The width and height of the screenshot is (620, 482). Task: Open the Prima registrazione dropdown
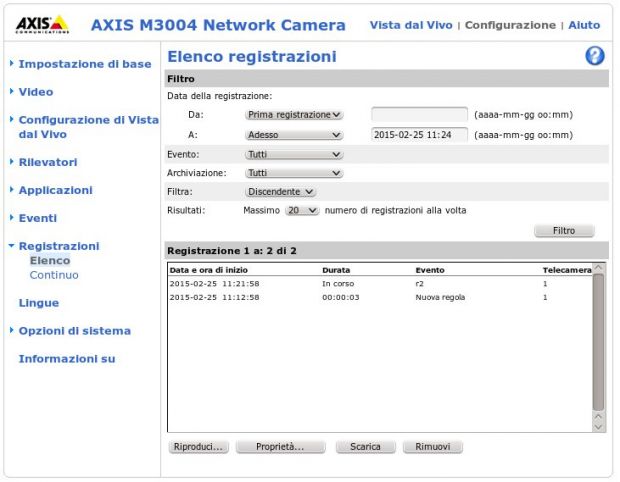pyautogui.click(x=294, y=115)
